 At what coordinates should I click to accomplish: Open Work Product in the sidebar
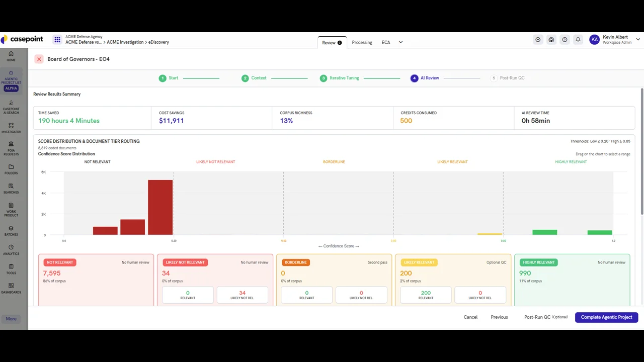[x=11, y=210]
